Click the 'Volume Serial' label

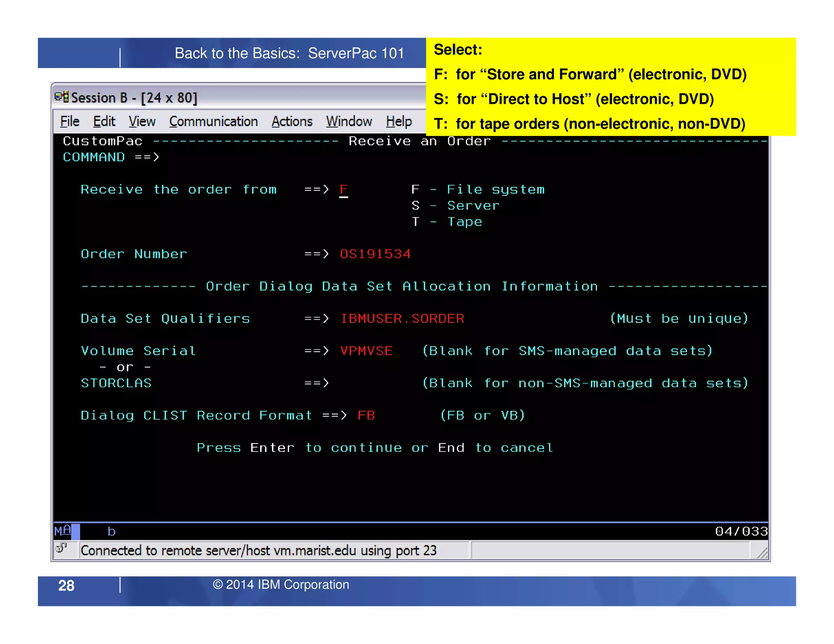(x=138, y=350)
